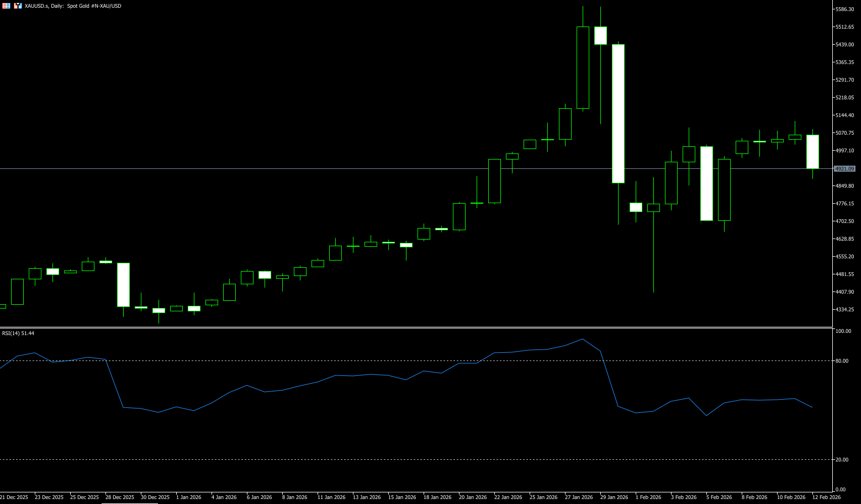Select the RSI(14) 51.44 indicator label
Image resolution: width=861 pixels, height=504 pixels.
(18, 333)
